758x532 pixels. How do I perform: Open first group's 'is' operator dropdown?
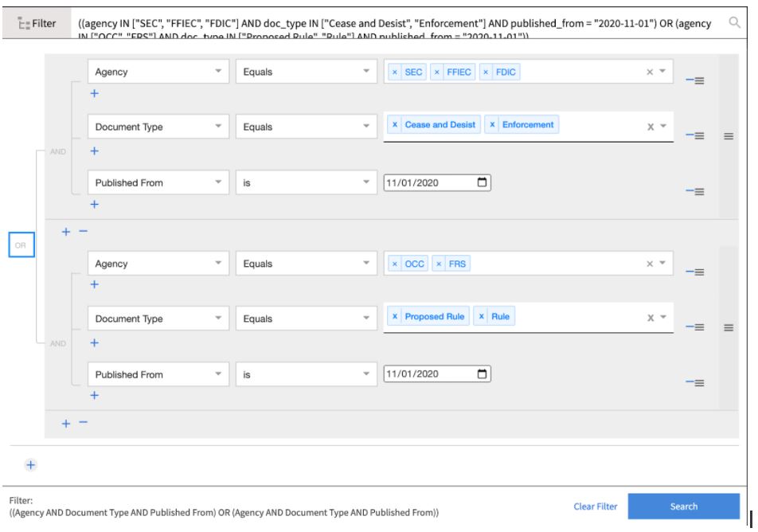click(x=306, y=183)
